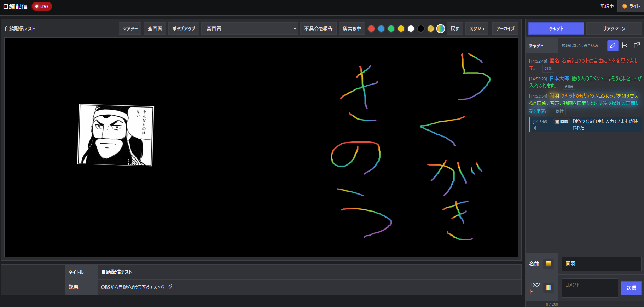Toggle シアター theater mode
This screenshot has width=644, height=307.
(130, 29)
